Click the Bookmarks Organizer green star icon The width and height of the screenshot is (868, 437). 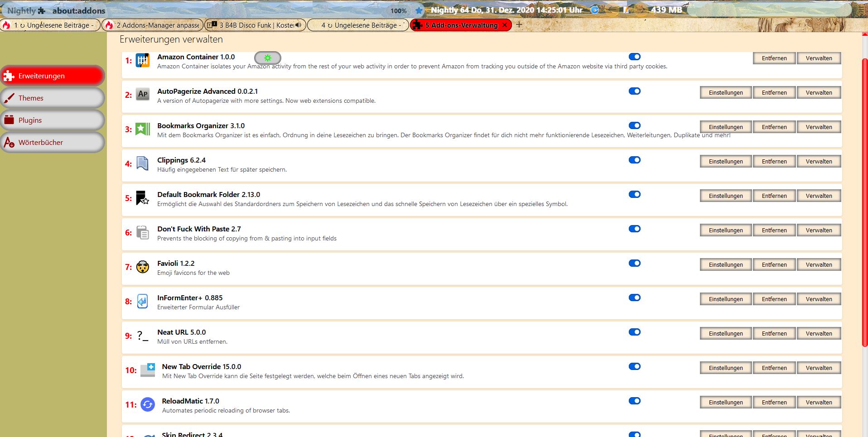coord(143,129)
